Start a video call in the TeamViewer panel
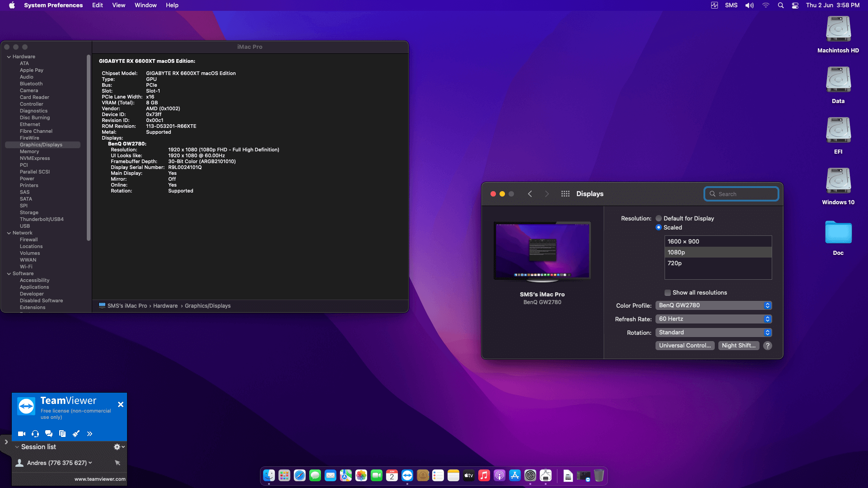 tap(21, 434)
